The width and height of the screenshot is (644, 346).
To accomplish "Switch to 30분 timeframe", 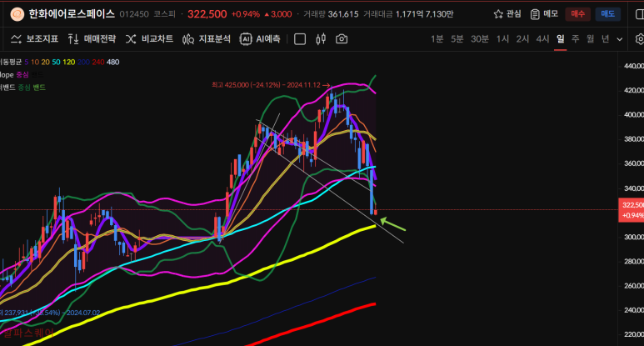I will coord(480,39).
